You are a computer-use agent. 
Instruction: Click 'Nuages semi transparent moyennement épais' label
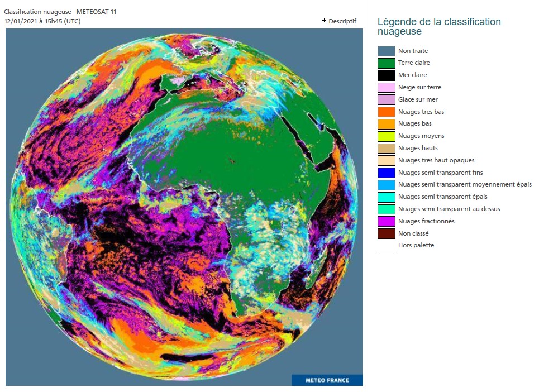pyautogui.click(x=465, y=184)
